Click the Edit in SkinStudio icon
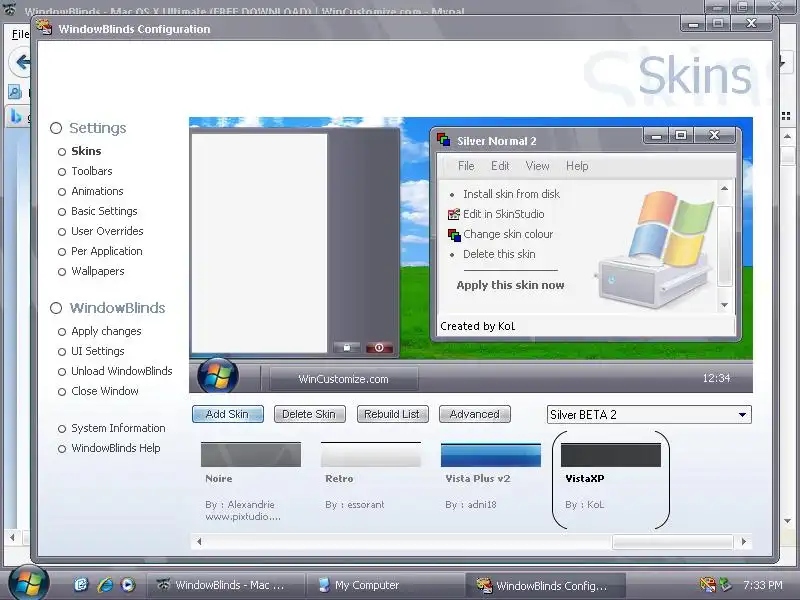800x600 pixels. point(454,214)
